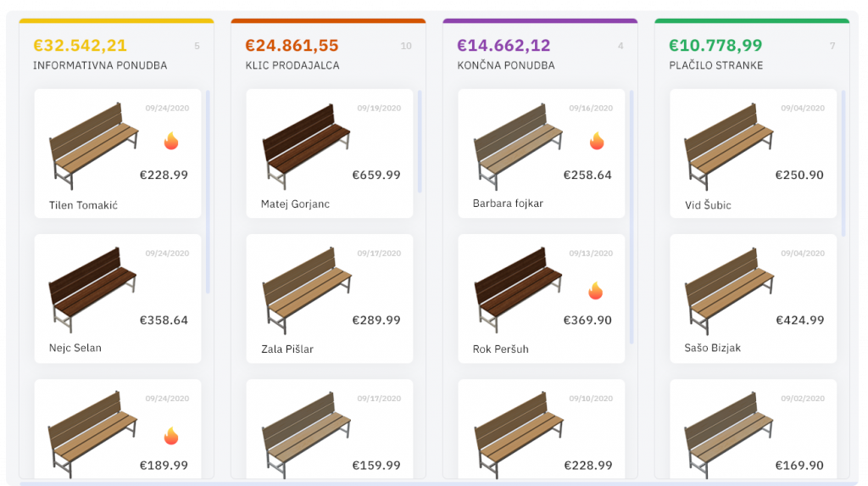This screenshot has height=486, width=868.
Task: Open Nejc Selan bench image
Action: click(x=92, y=290)
